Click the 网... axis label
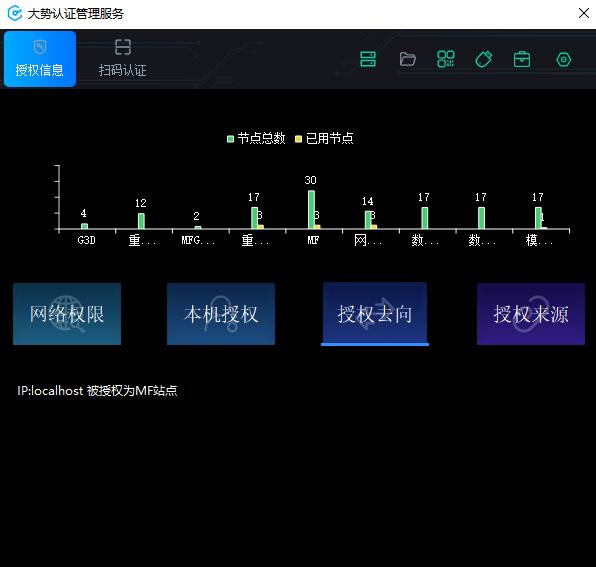Image resolution: width=596 pixels, height=567 pixels. point(368,240)
